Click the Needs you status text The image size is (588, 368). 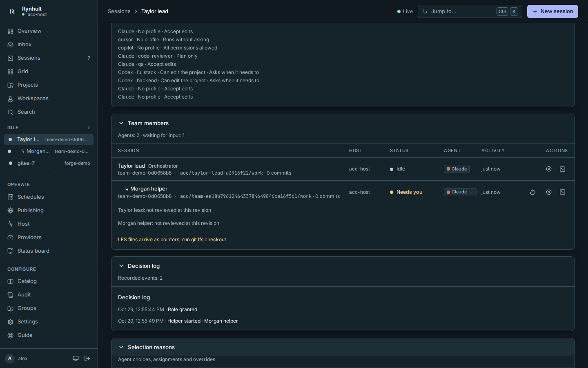pos(409,192)
